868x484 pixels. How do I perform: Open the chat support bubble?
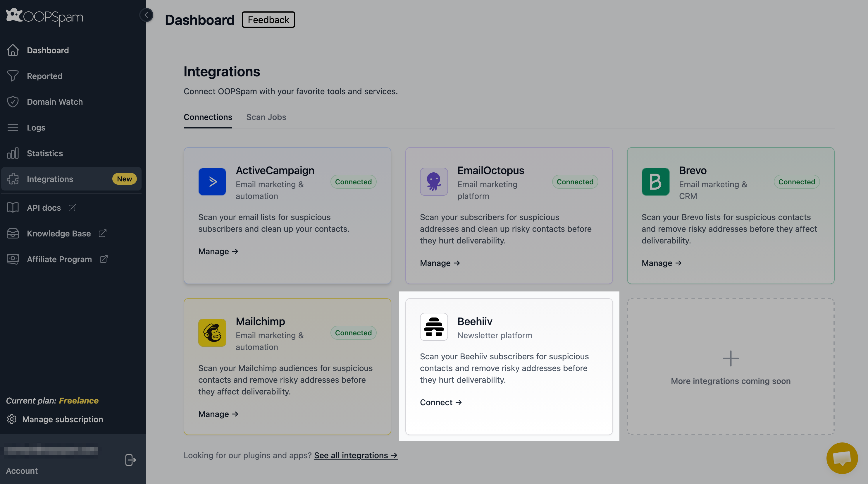pyautogui.click(x=842, y=458)
